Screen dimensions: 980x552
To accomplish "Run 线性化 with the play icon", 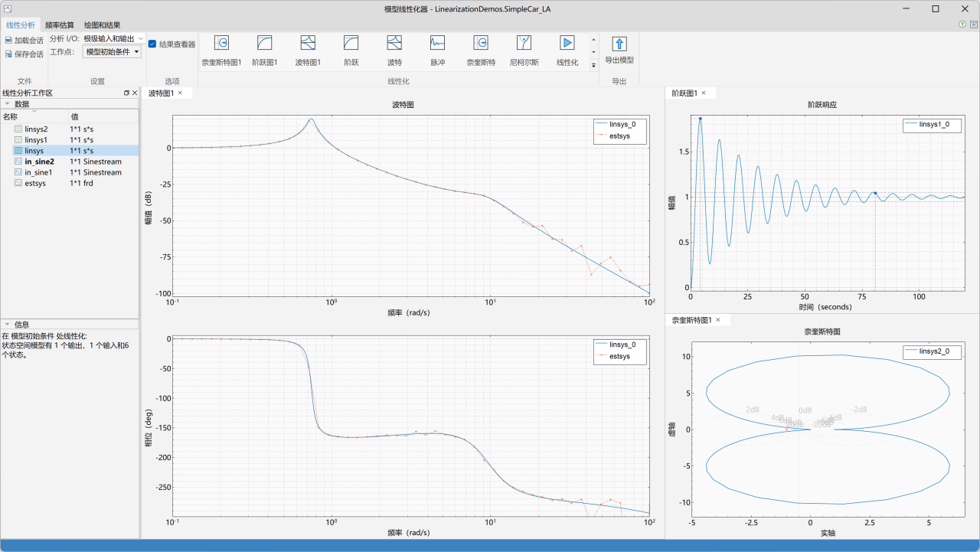I will 567,44.
